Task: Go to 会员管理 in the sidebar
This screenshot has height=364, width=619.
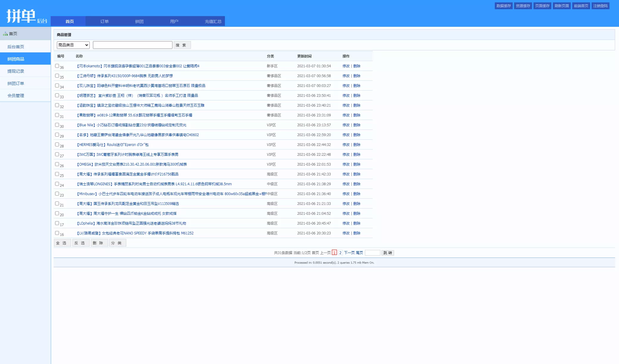Action: point(16,96)
